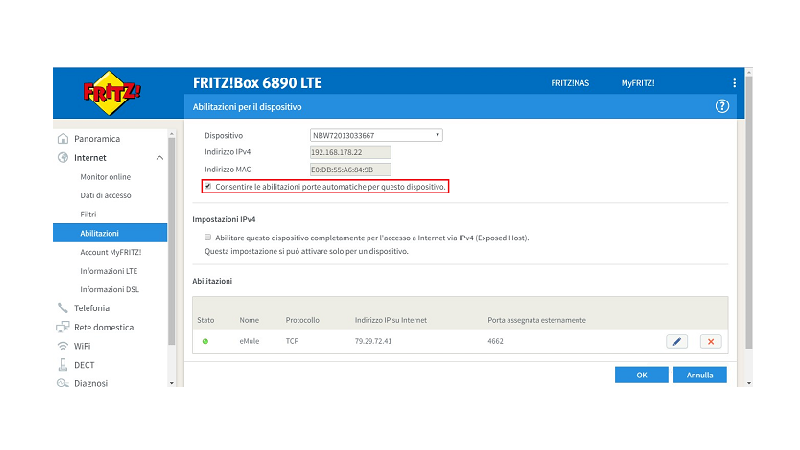This screenshot has height=450, width=800.
Task: Click the page scrollbar on right edge
Action: coord(748,212)
